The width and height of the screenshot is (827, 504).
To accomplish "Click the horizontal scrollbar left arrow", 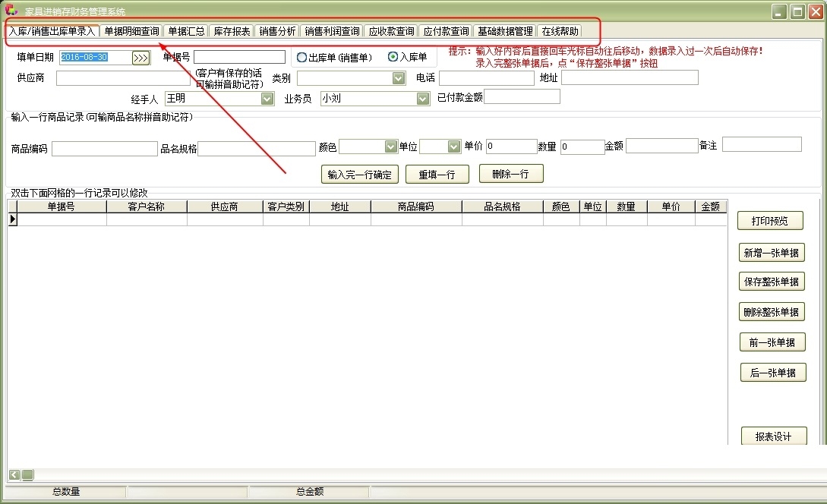I will pos(14,474).
